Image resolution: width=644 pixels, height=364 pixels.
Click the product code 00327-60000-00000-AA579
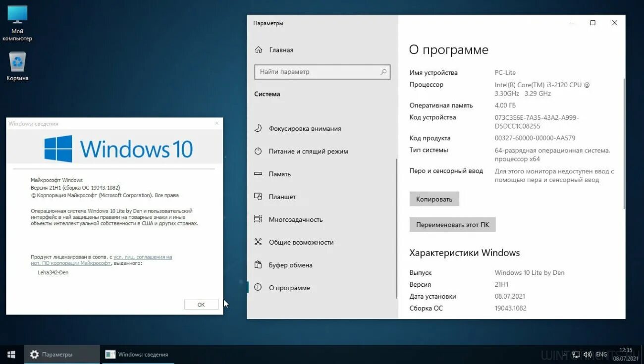point(535,138)
